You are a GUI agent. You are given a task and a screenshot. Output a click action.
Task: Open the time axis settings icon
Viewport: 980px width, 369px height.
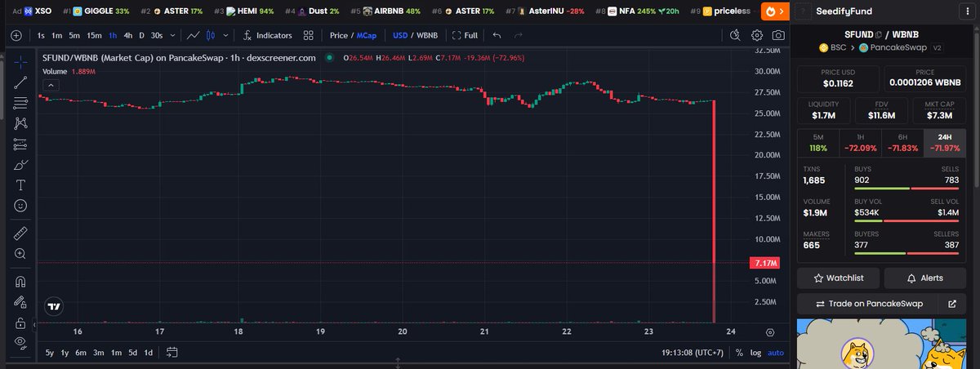click(770, 332)
